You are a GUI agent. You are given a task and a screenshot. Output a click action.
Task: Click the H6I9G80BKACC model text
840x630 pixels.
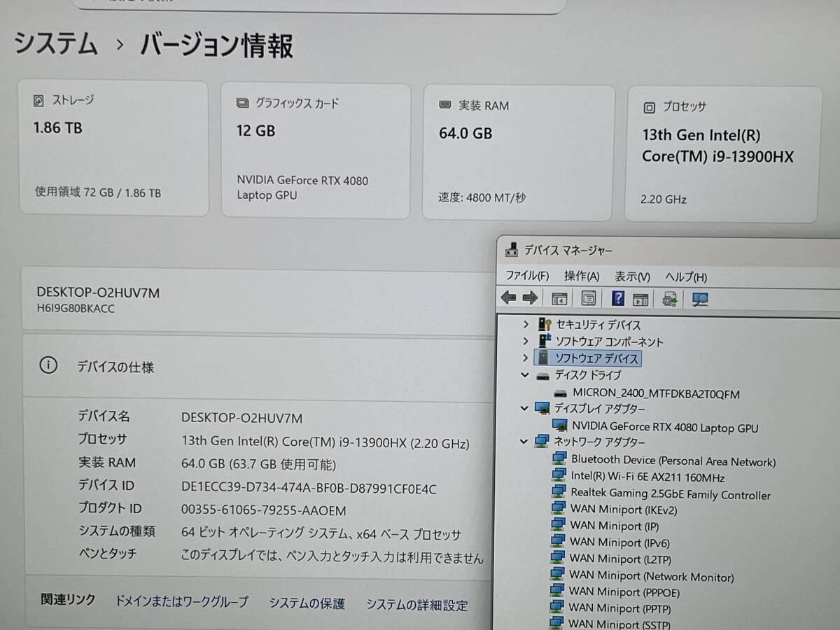(76, 309)
